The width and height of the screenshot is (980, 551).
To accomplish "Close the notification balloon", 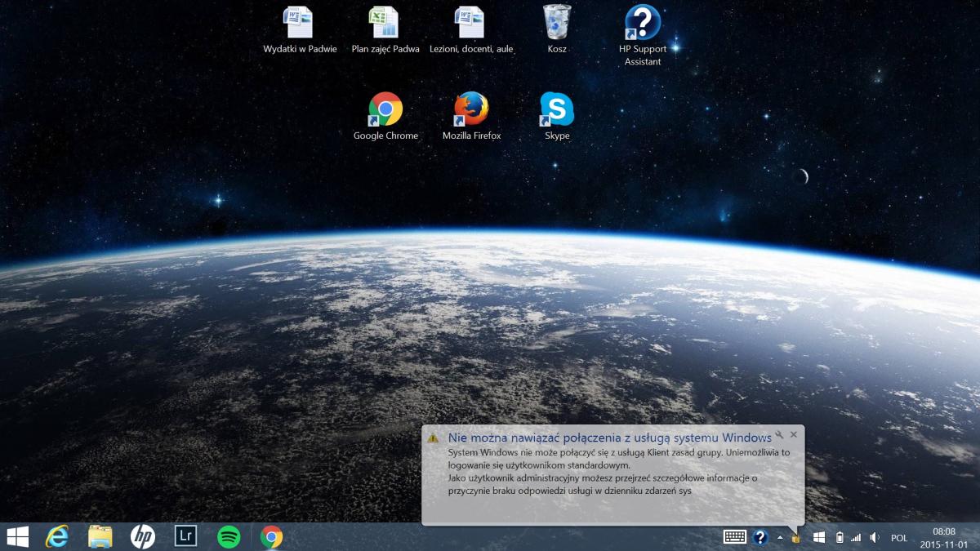I will click(x=794, y=435).
